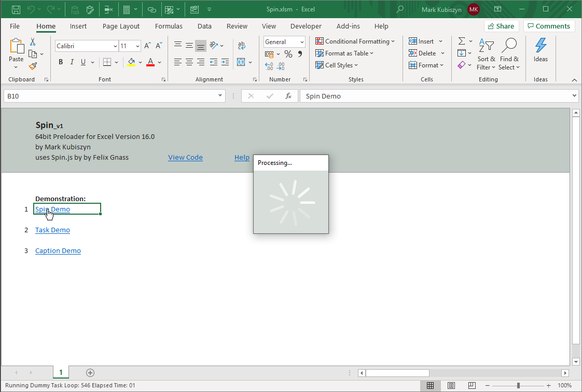582x392 pixels.
Task: Toggle Italic formatting
Action: point(72,62)
